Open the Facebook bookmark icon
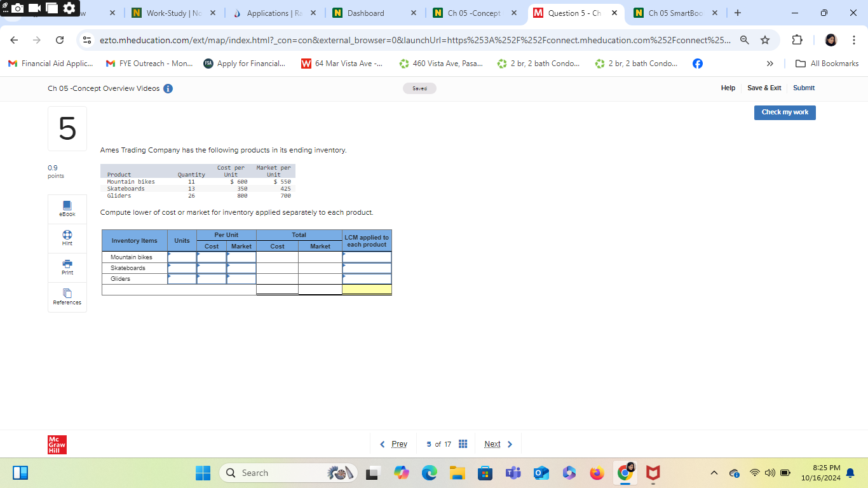 [x=697, y=64]
